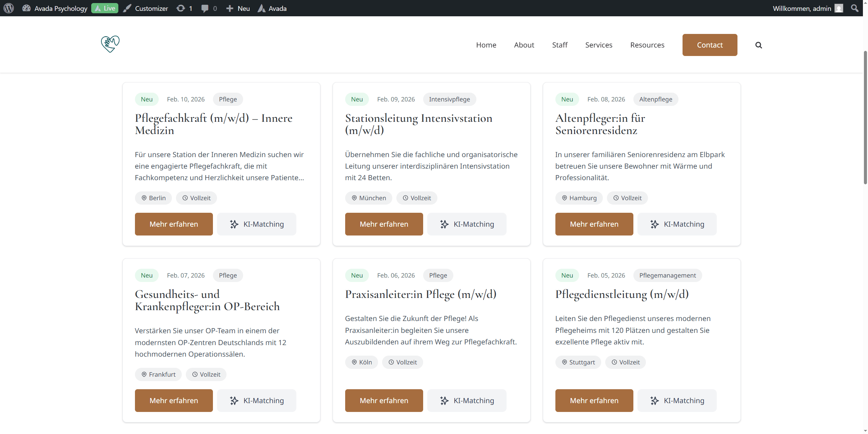The height and width of the screenshot is (434, 868).
Task: Click the Avada logo icon in the admin bar
Action: tap(261, 8)
